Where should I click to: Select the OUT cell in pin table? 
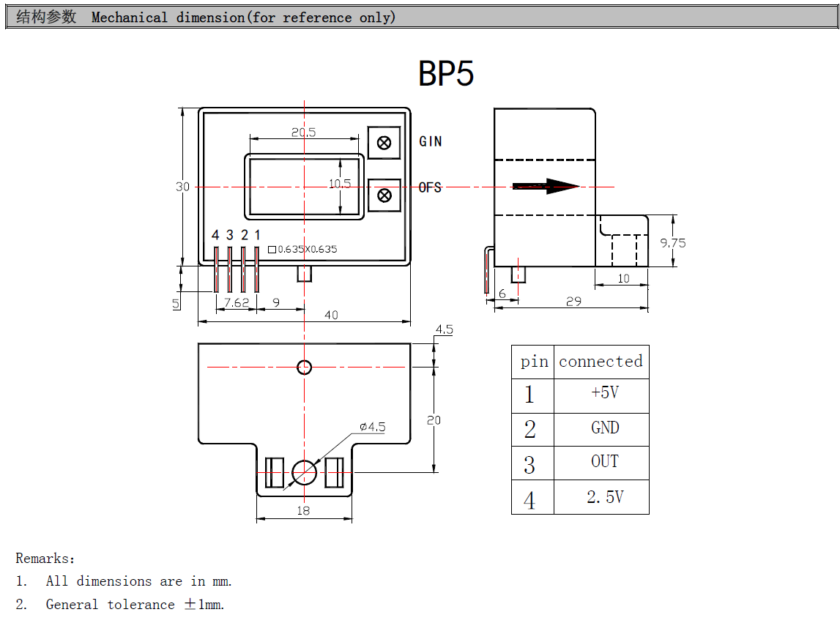pos(604,462)
